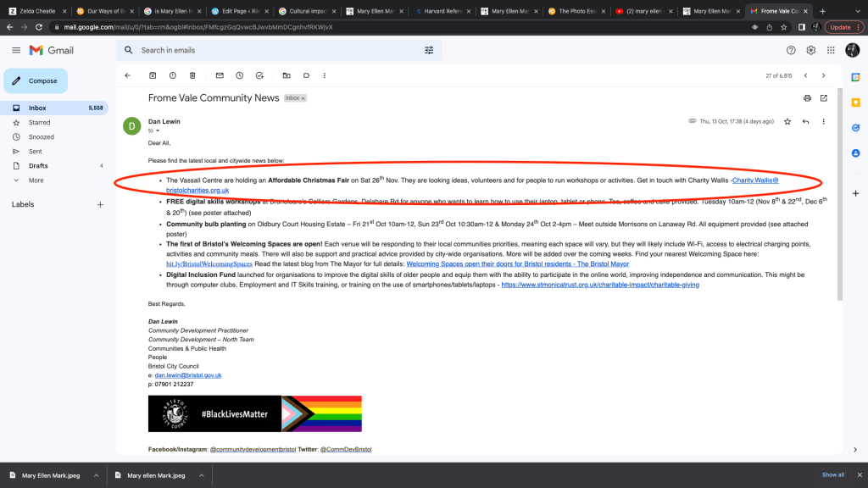Expand the More section in sidebar
Screen dimensions: 868x488
pos(36,180)
